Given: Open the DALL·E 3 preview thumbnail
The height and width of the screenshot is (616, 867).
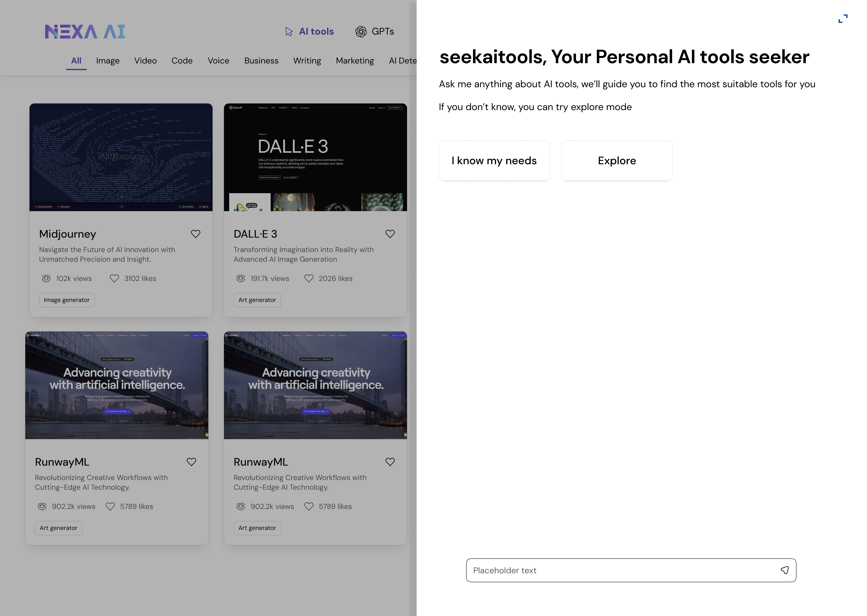Looking at the screenshot, I should 315,157.
